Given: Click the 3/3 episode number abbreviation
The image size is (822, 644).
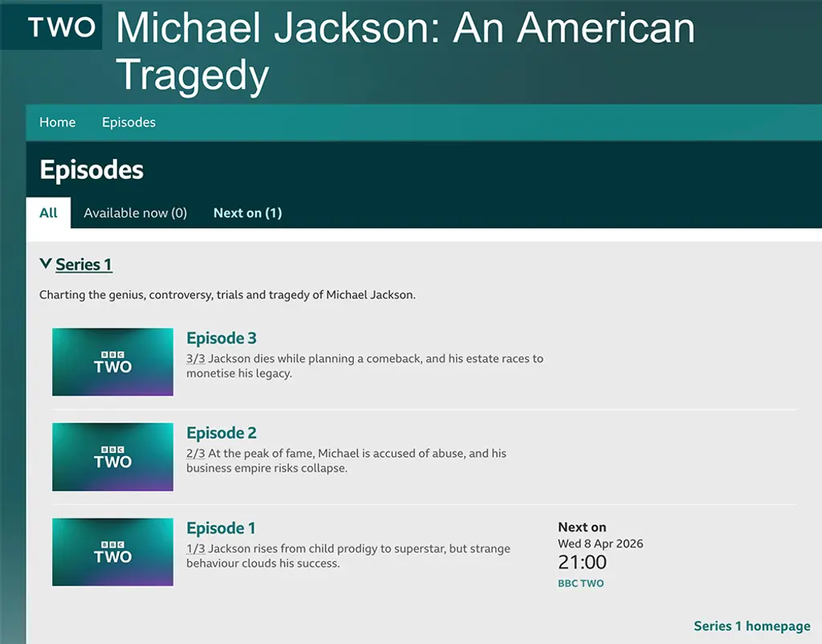Looking at the screenshot, I should click(x=195, y=359).
